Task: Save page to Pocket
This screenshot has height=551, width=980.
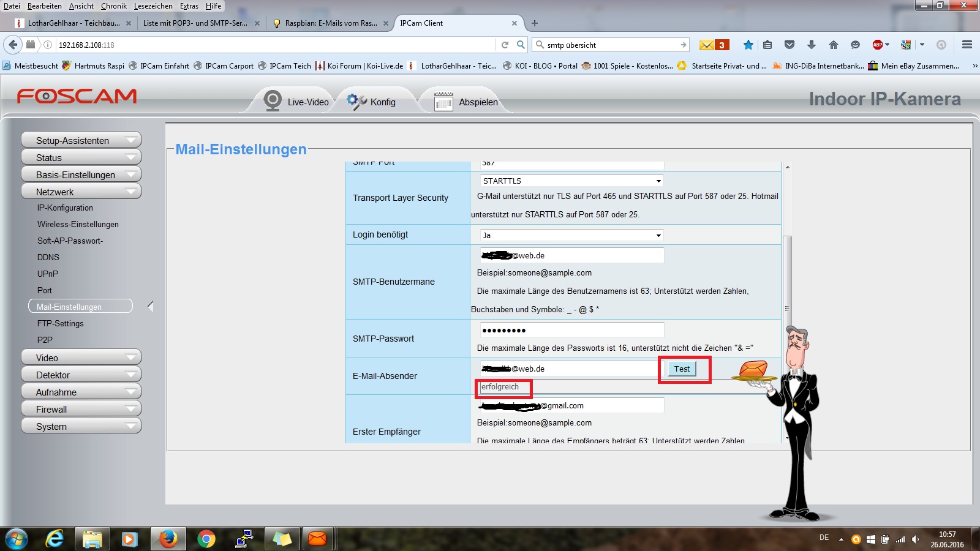Action: tap(790, 45)
